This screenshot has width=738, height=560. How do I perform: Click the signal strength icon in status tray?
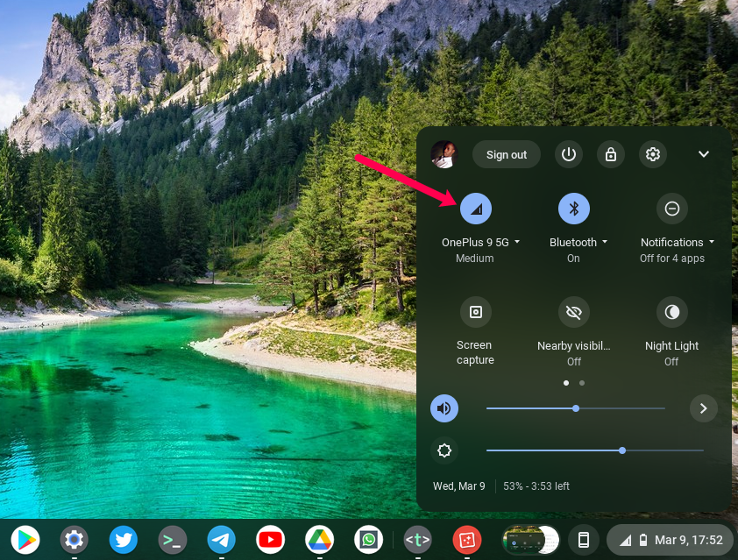point(625,540)
